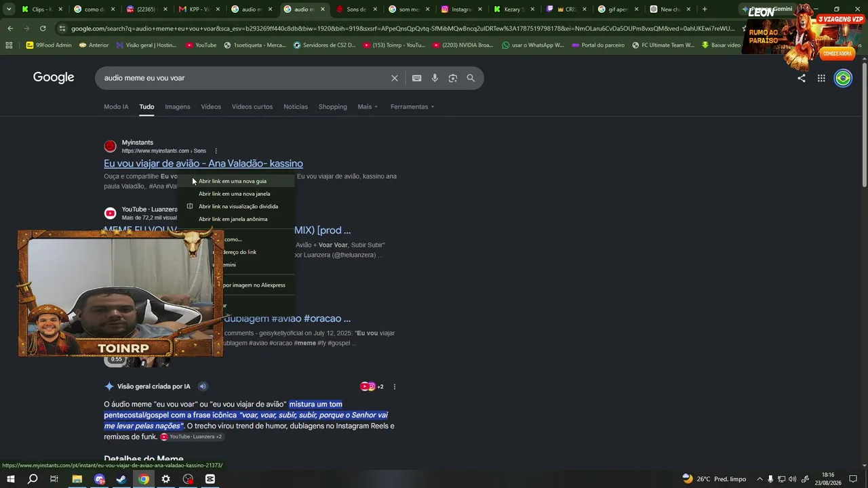Reload the current page
868x488 pixels.
[43, 28]
